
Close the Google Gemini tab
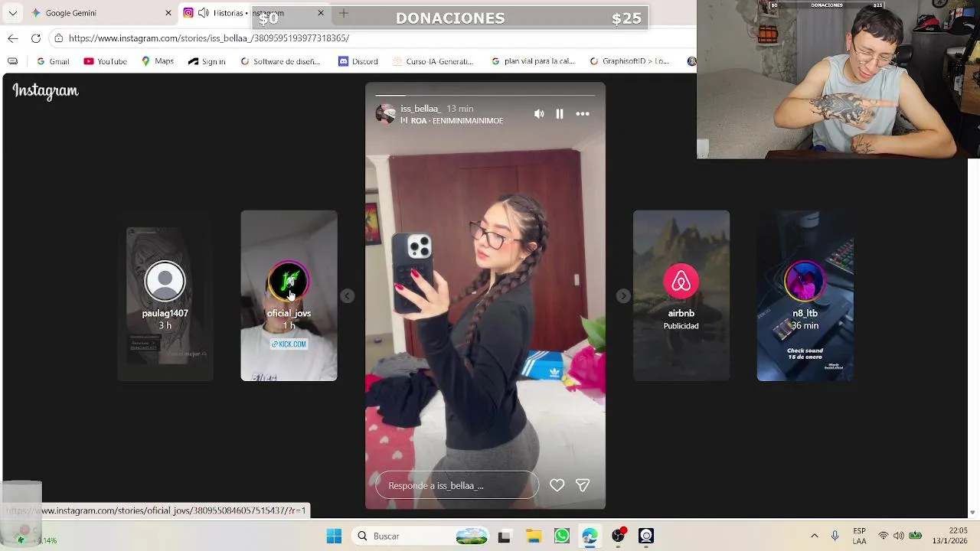click(168, 13)
